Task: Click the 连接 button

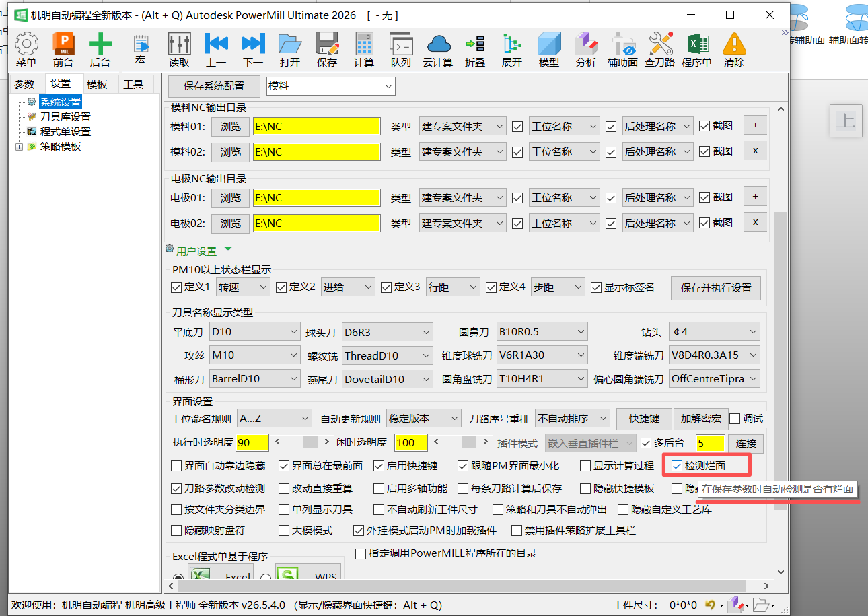Action: click(746, 443)
